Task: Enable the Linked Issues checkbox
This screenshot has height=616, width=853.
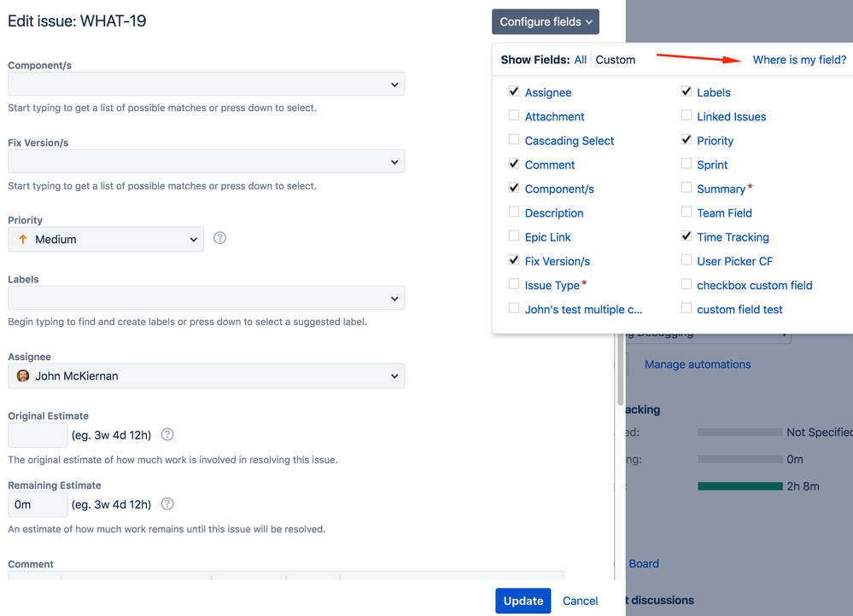Action: (686, 115)
